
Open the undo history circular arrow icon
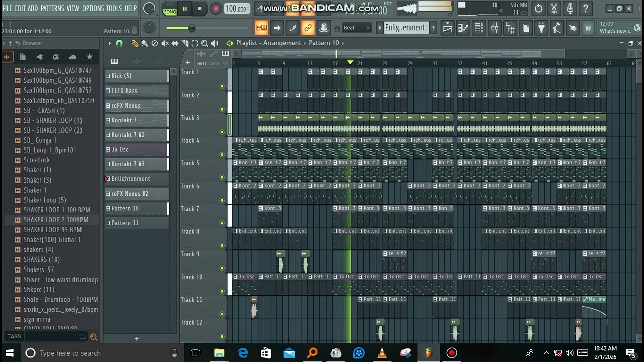click(538, 8)
